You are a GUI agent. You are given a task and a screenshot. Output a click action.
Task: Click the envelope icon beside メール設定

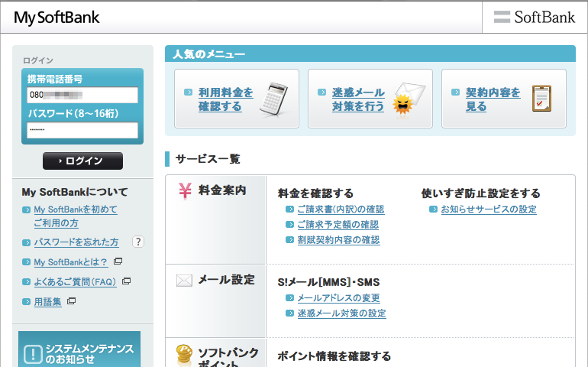pos(184,281)
